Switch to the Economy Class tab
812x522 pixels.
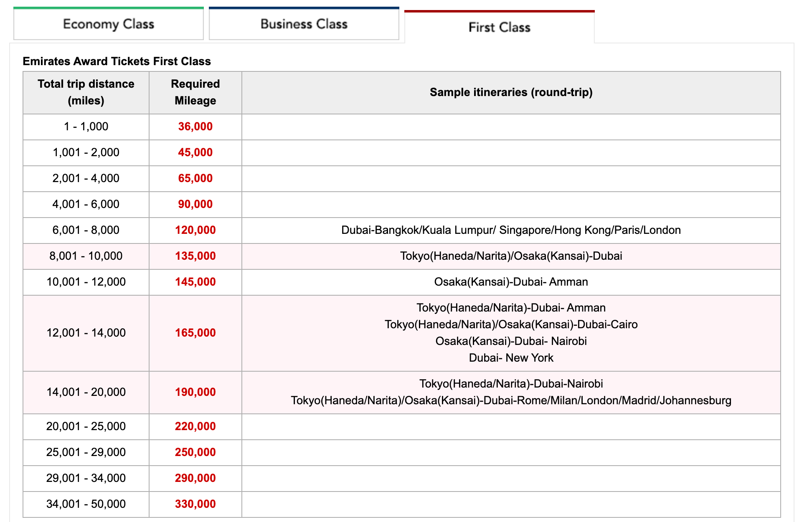[109, 24]
